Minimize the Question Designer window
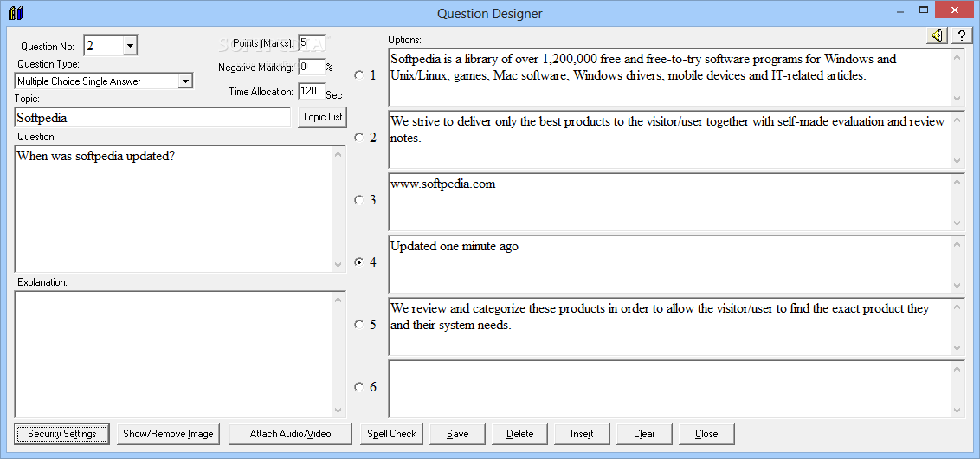The image size is (980, 459). (900, 12)
